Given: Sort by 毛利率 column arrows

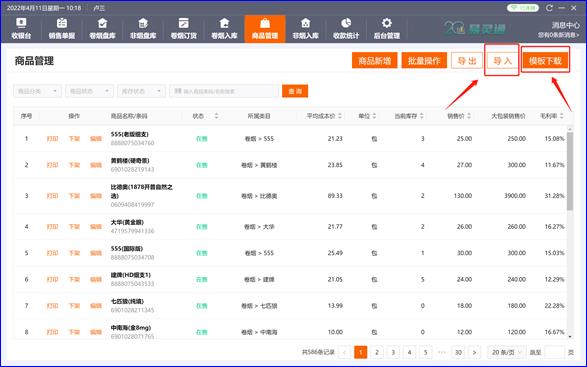Looking at the screenshot, I should [562, 116].
